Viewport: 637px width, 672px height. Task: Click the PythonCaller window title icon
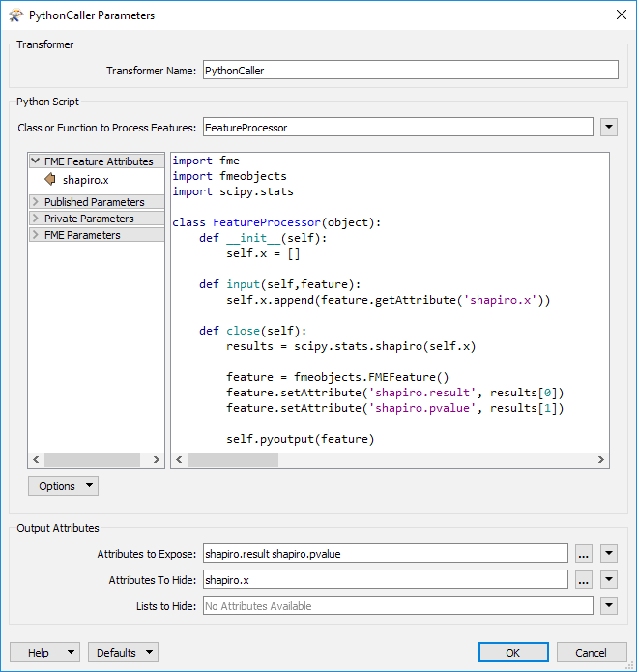15,15
